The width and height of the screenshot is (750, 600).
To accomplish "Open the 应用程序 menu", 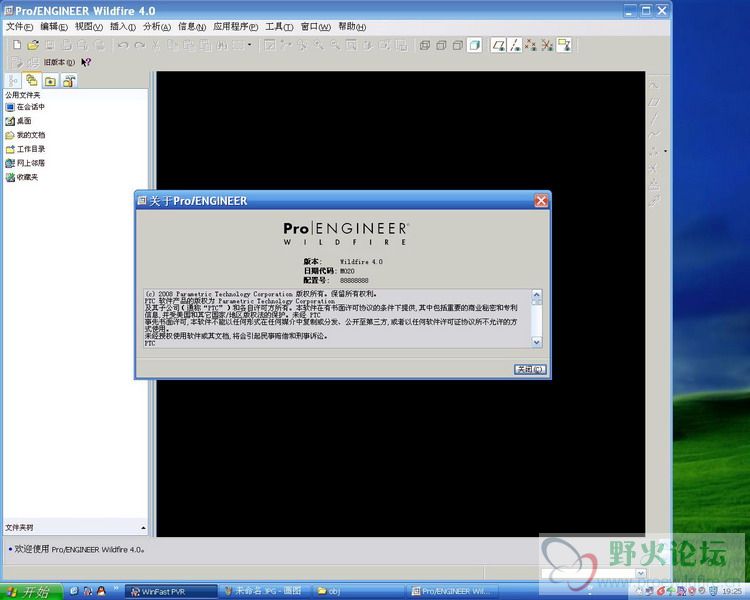I will tap(235, 27).
